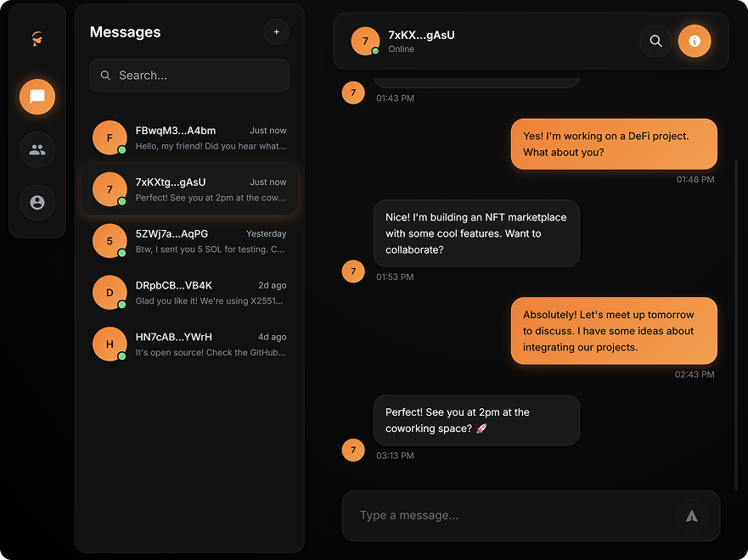Select the DRpbCB...VB4K conversation
This screenshot has width=748, height=560.
189,293
